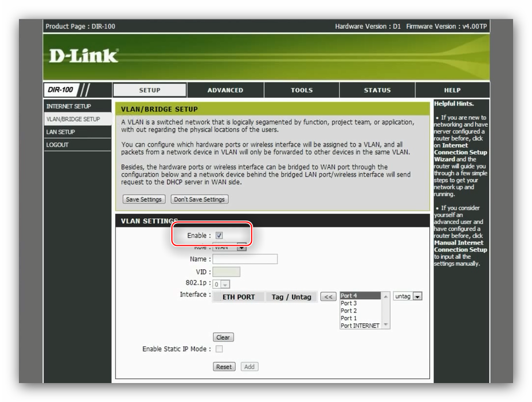
Task: Select Port 4 in interface list
Action: pos(360,296)
